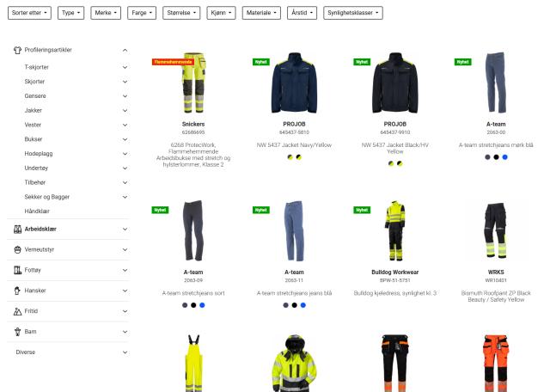This screenshot has height=392, width=550.
Task: Expand the Gensere subcategory chevron
Action: 125,96
